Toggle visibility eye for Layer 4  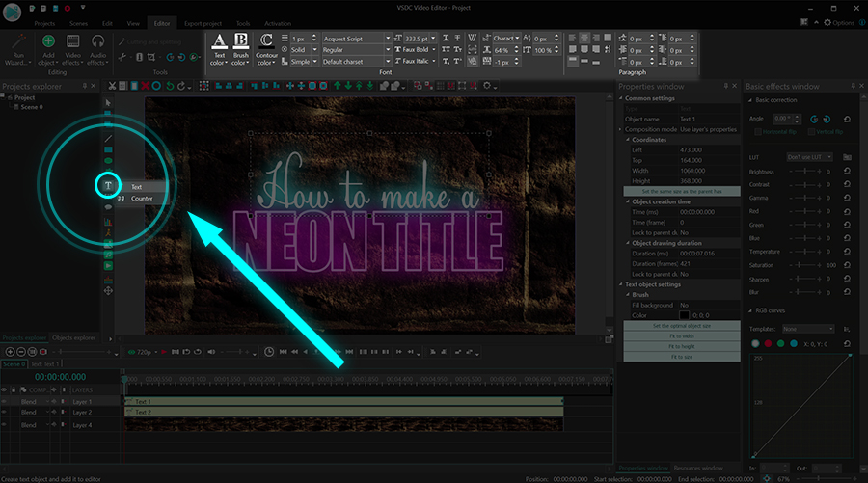[x=5, y=425]
